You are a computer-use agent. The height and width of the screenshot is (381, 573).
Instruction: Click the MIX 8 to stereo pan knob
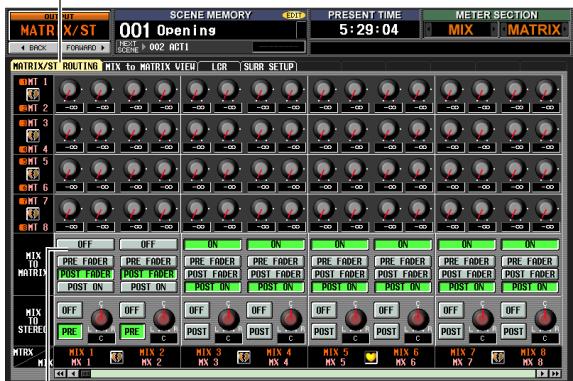[545, 319]
